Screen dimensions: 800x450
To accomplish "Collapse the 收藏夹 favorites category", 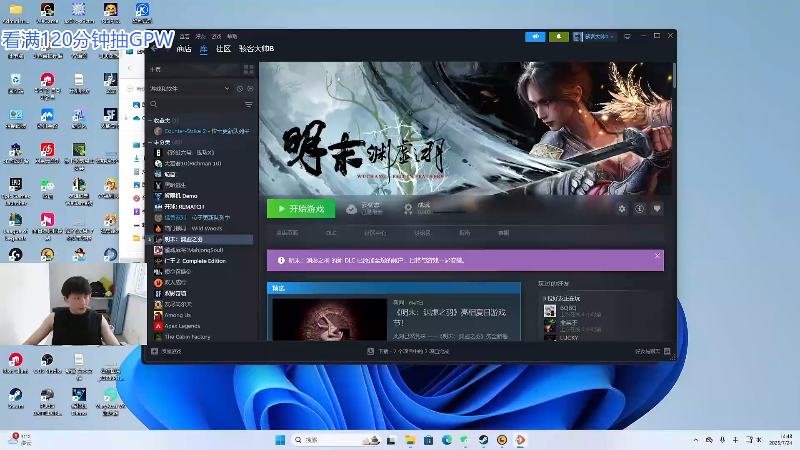I will click(151, 120).
